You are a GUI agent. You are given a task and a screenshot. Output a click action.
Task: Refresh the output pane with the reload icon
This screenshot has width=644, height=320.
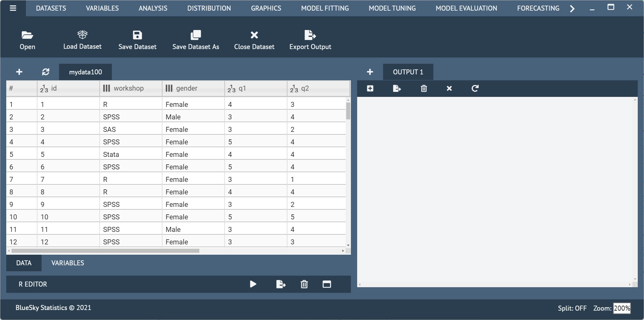click(475, 88)
